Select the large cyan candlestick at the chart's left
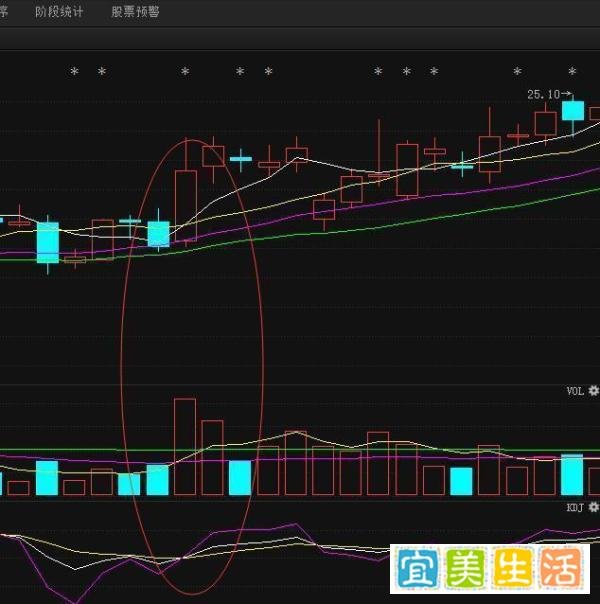Image resolution: width=600 pixels, height=604 pixels. [x=48, y=243]
